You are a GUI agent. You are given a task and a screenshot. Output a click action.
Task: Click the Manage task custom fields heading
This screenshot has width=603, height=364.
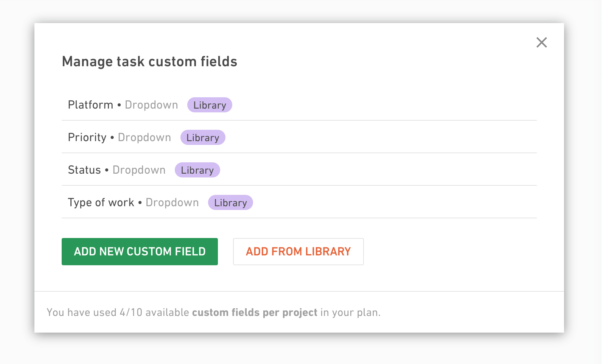149,61
